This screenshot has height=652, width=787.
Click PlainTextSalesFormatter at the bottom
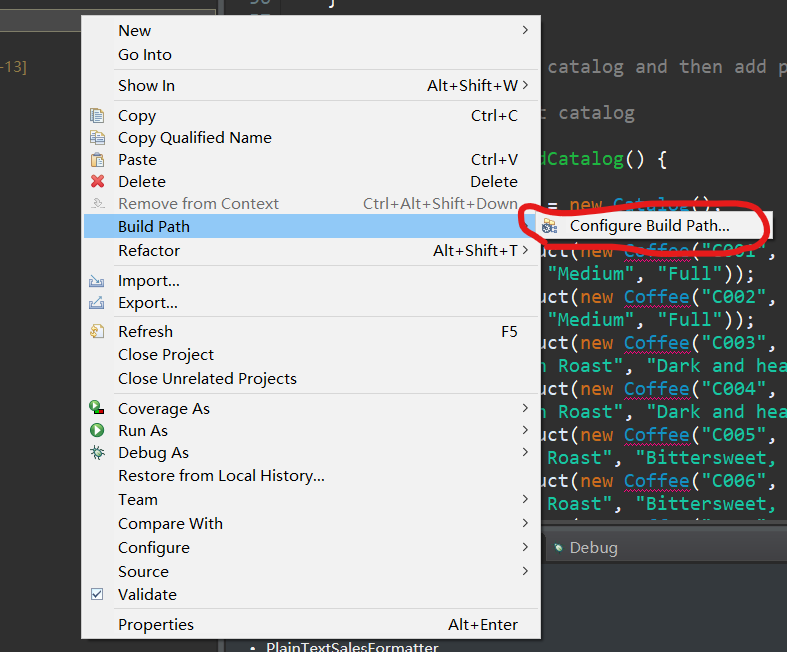[x=352, y=646]
